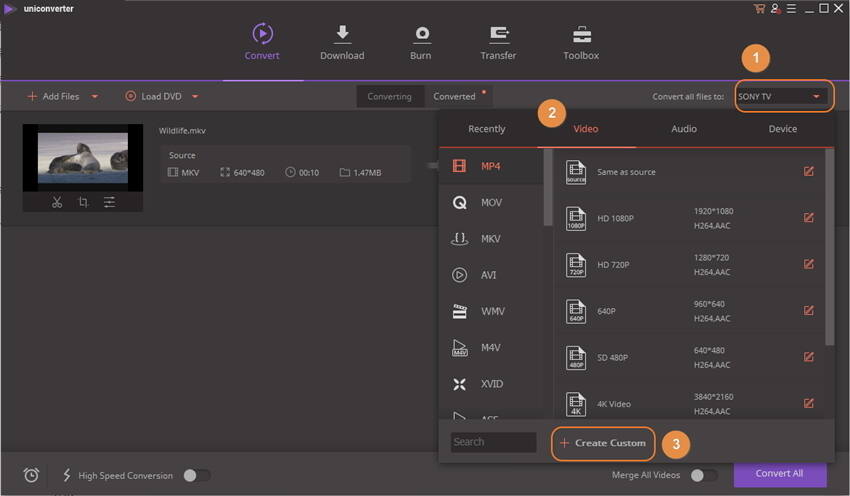Click the Load DVD button
Viewport: 850px width, 496px height.
tap(153, 96)
